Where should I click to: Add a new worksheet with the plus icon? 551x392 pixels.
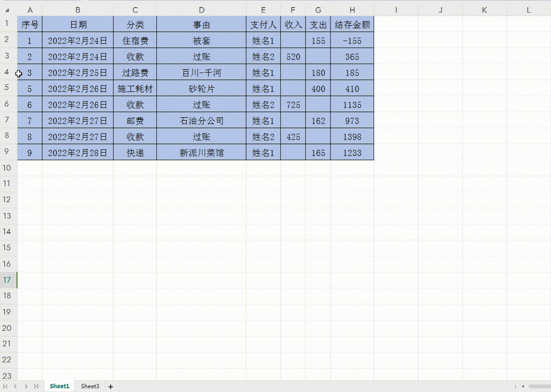tap(111, 387)
